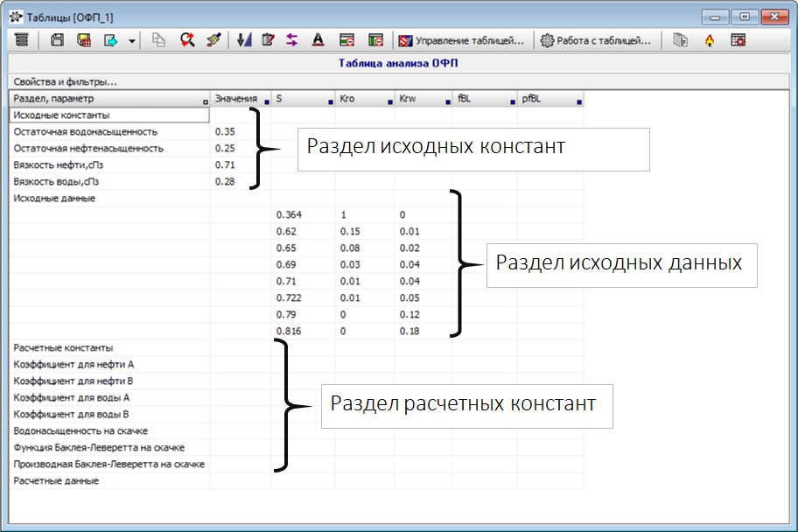This screenshot has height=532, width=798.
Task: Click the floppy disk save icon
Action: tap(57, 40)
